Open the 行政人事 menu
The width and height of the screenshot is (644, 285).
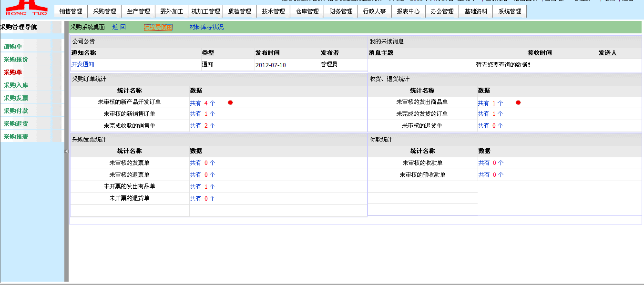point(375,11)
